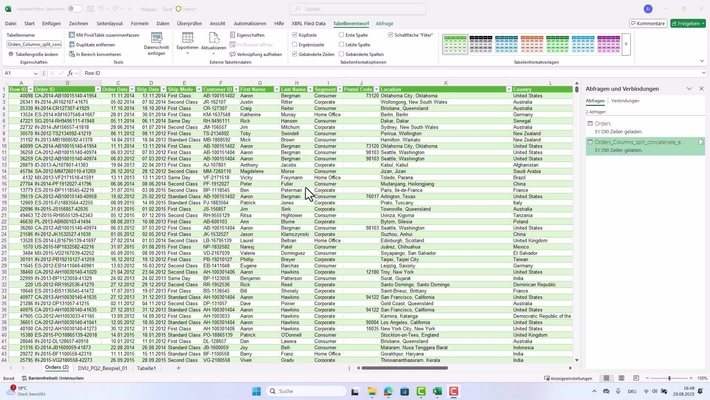Viewport: 710px width, 400px height.
Task: Click the redo arrow icon
Action: coord(116,9)
